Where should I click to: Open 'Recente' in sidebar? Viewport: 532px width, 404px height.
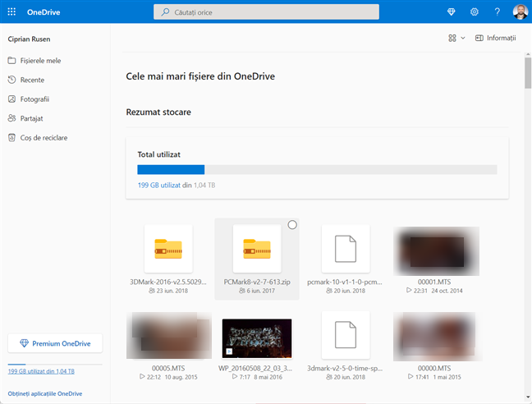26,80
